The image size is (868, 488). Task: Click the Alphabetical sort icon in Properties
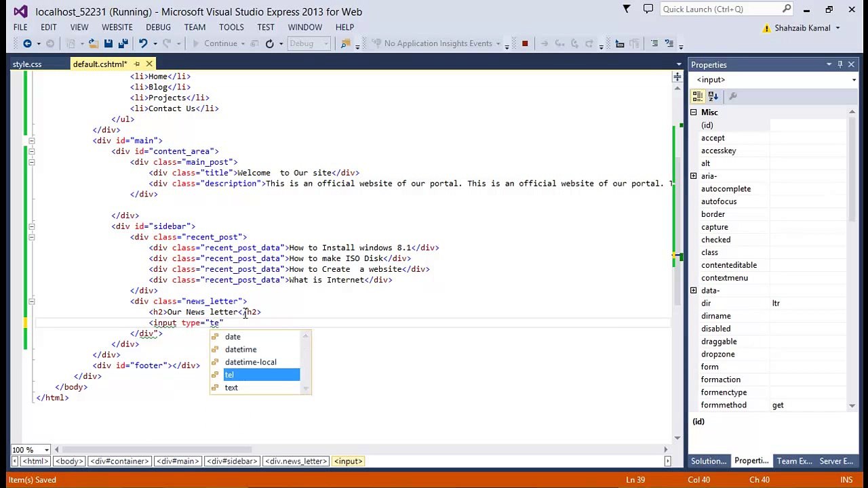pos(713,96)
